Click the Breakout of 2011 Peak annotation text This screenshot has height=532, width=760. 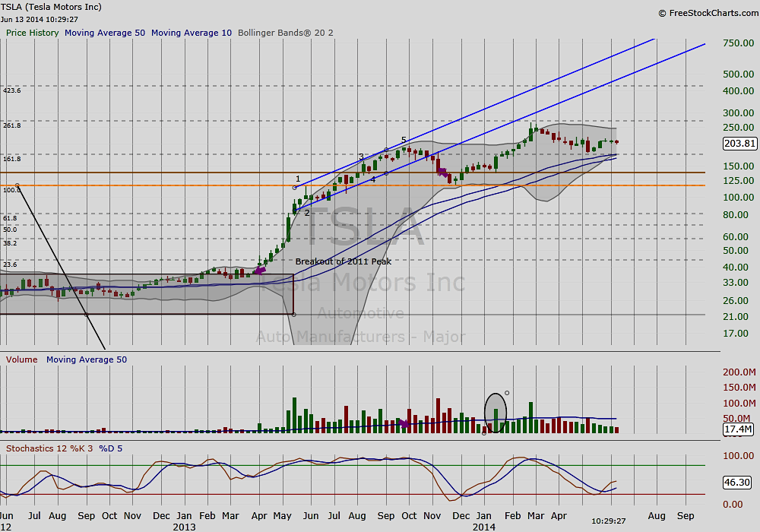[x=344, y=261]
